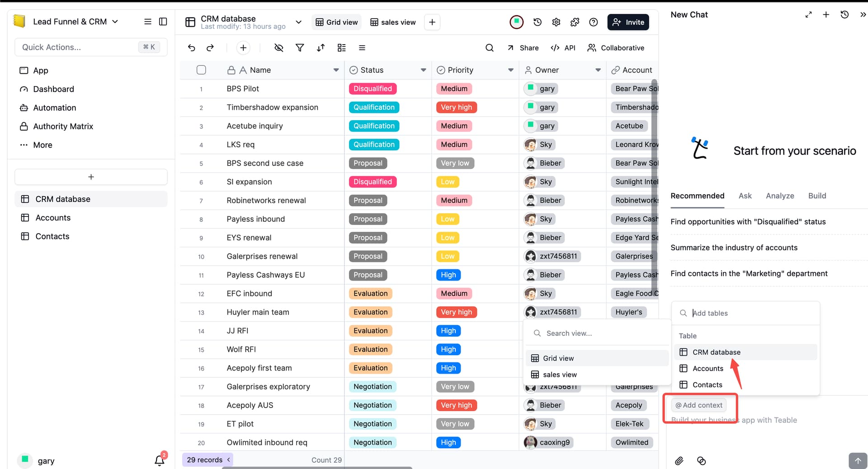Open the group records tool
868x469 pixels.
point(342,48)
